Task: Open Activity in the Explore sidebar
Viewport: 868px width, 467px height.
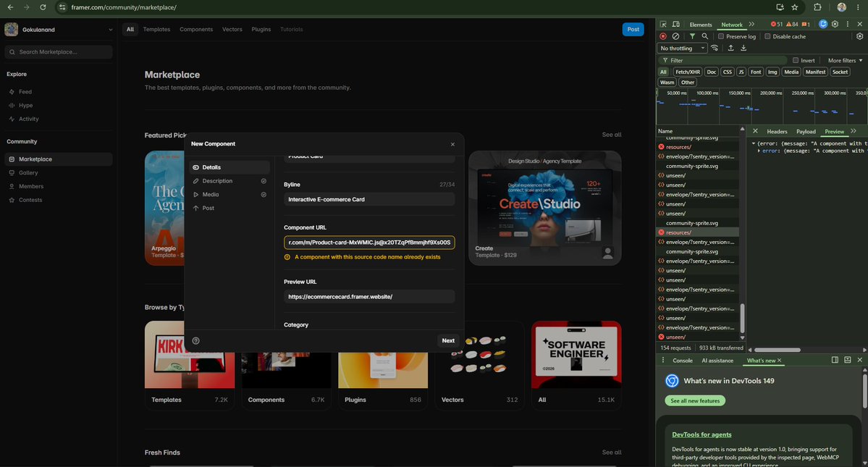Action: point(58,119)
